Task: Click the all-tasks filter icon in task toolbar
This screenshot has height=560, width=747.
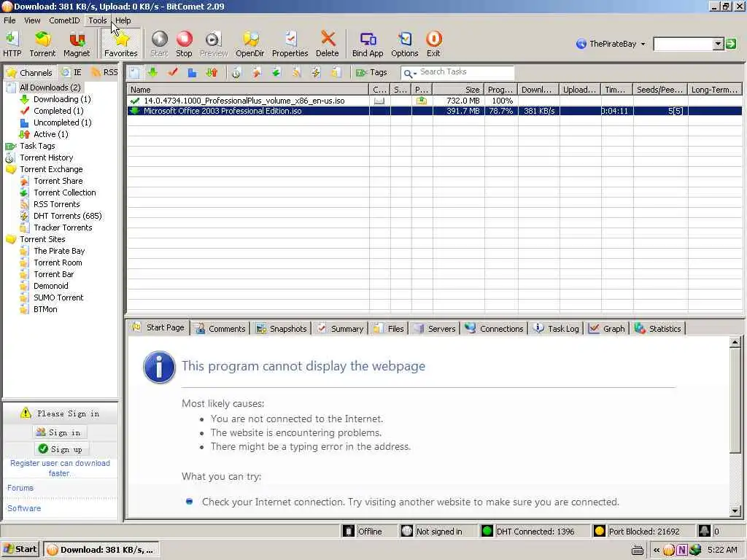Action: pyautogui.click(x=134, y=72)
